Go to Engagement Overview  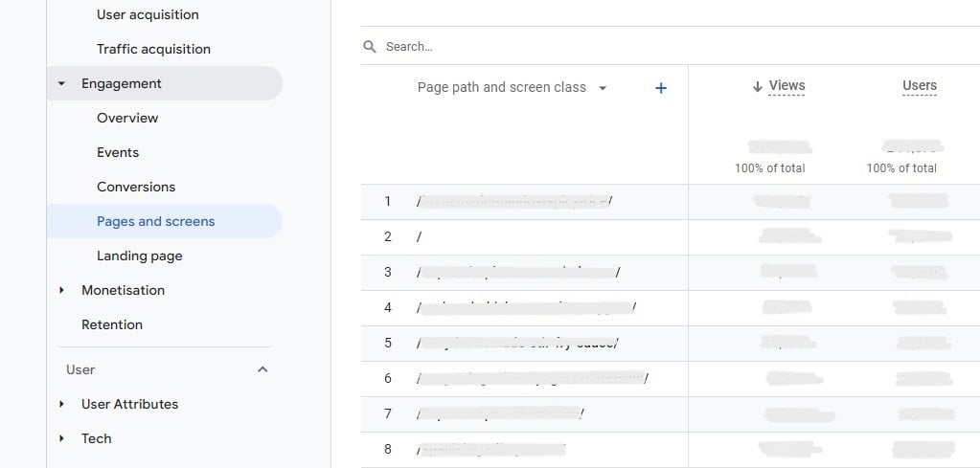[x=127, y=118]
